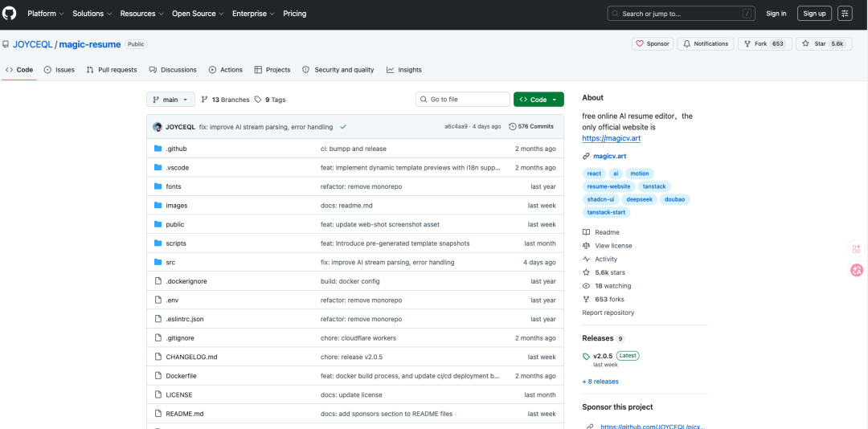This screenshot has width=868, height=429.
Task: Open the green Code dropdown button
Action: (538, 100)
